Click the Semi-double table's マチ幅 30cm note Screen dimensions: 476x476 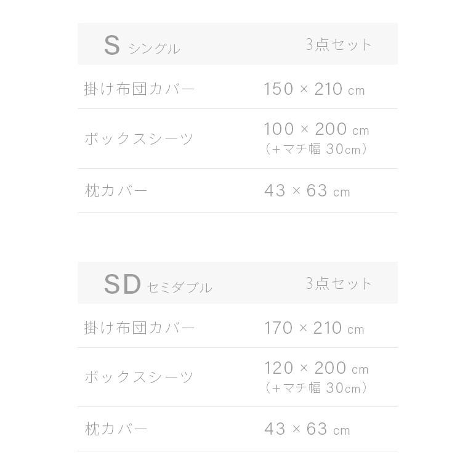pyautogui.click(x=316, y=388)
